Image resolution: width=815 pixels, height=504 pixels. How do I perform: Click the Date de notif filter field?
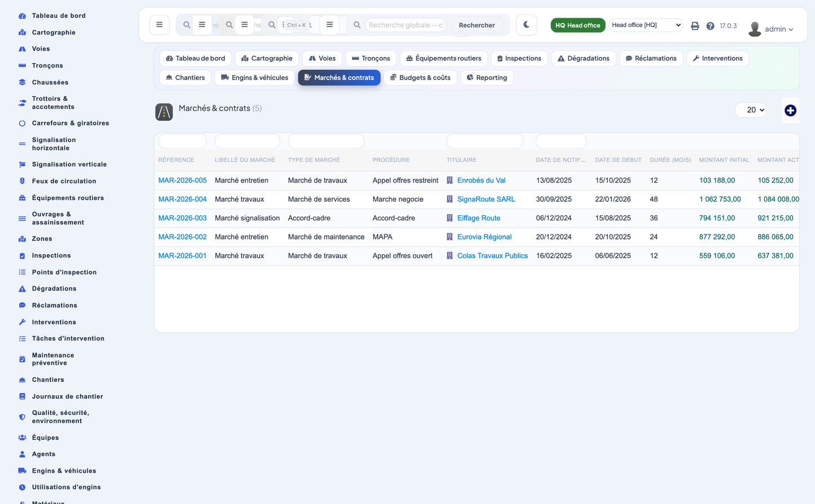tap(561, 141)
